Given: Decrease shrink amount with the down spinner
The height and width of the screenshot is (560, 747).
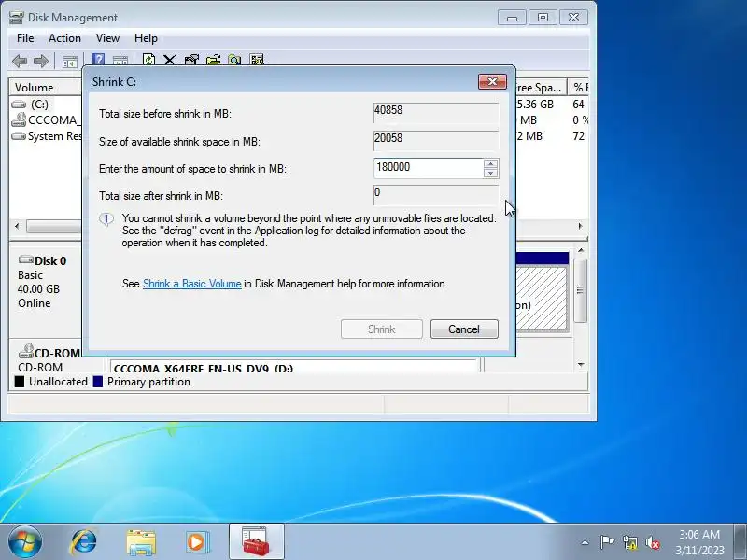Looking at the screenshot, I should tap(490, 173).
